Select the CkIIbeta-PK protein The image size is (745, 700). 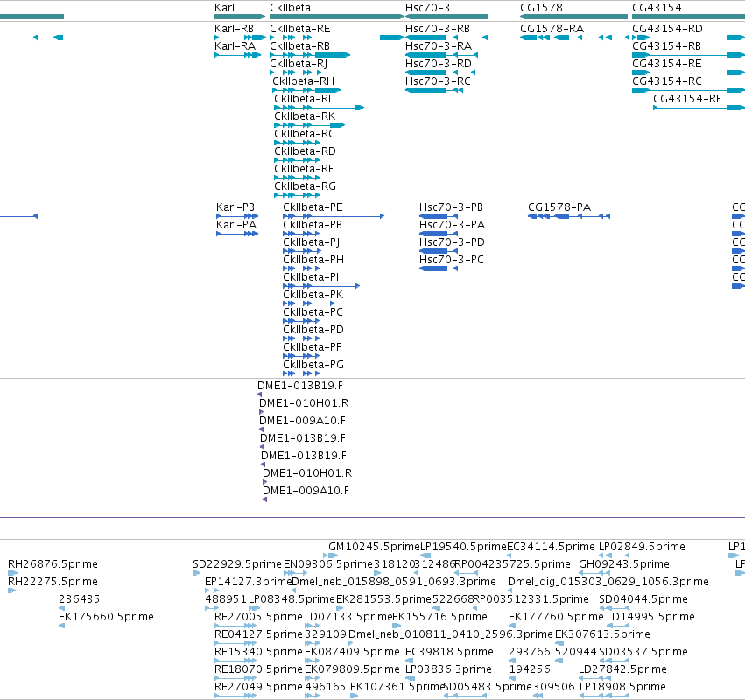pos(313,296)
